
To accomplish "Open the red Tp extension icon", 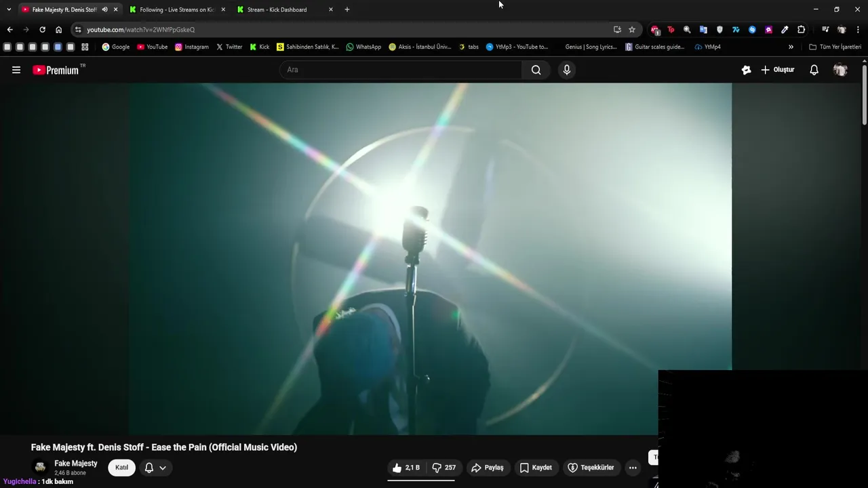I will 671,30.
